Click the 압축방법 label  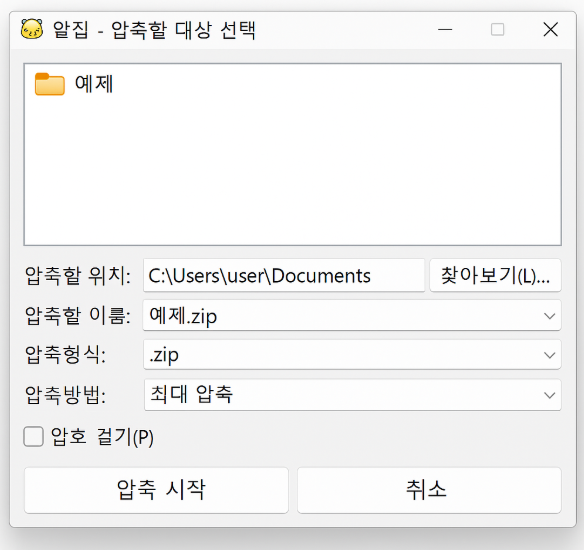65,395
